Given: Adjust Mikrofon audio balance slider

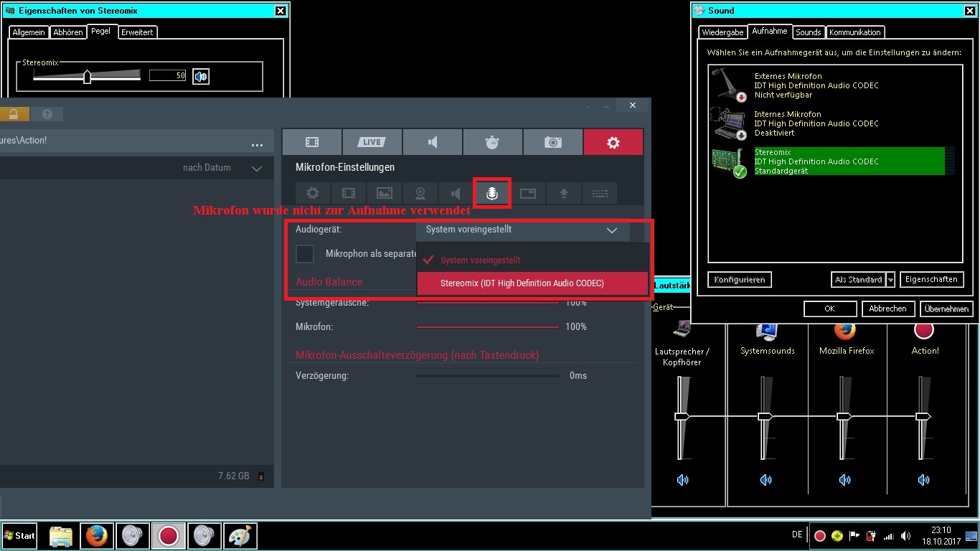Looking at the screenshot, I should (x=488, y=327).
